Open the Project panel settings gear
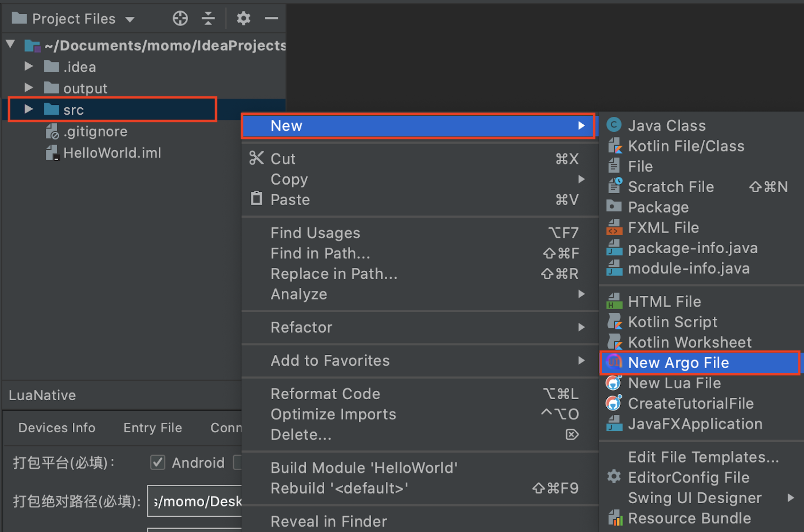This screenshot has width=804, height=532. tap(243, 18)
